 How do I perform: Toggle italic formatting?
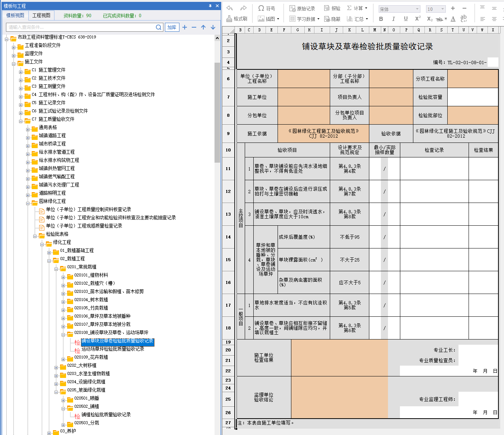pos(393,19)
